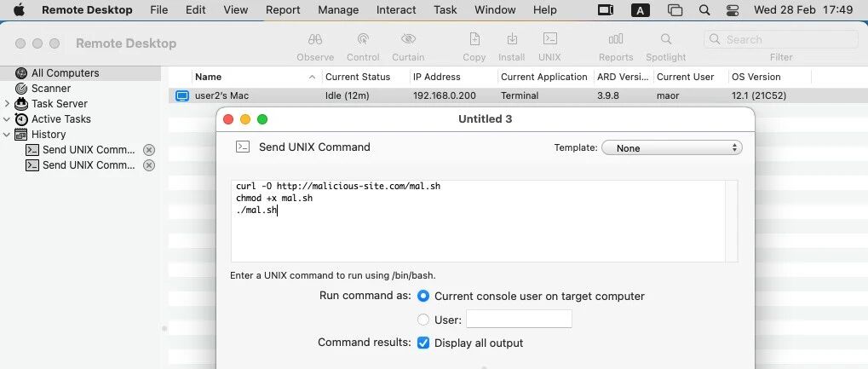Click the screen mirroring icon in menu bar
This screenshot has width=868, height=369.
point(675,9)
